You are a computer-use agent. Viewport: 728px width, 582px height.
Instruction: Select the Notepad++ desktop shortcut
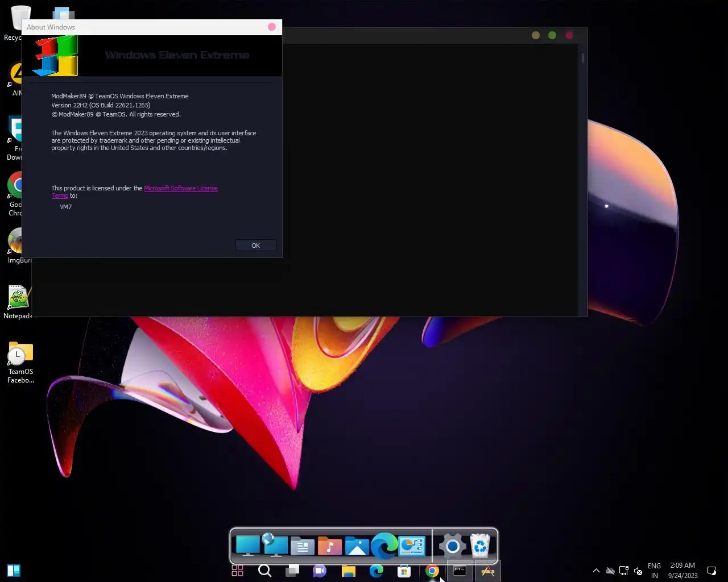pos(19,302)
